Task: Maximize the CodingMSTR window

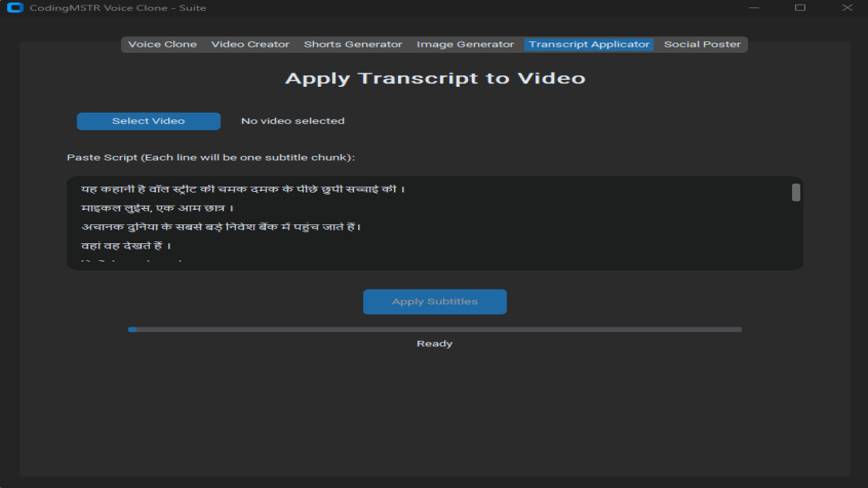Action: (x=800, y=8)
